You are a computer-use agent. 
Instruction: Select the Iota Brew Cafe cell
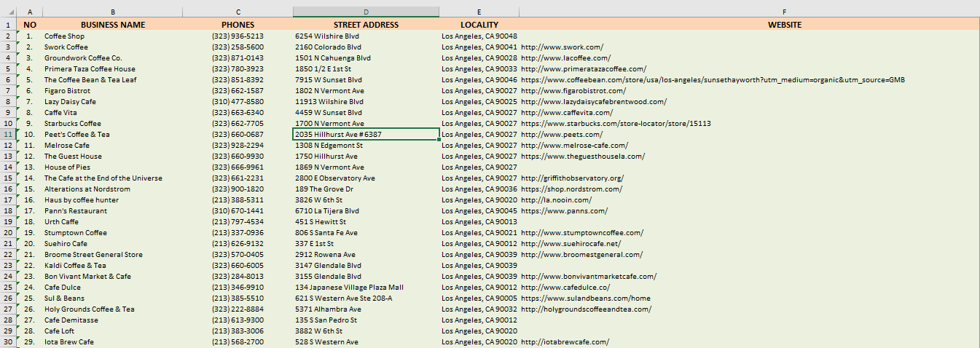113,341
